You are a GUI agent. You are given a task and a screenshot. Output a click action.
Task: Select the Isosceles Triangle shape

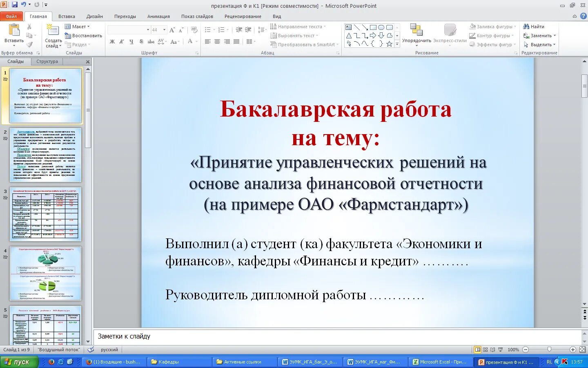(x=348, y=36)
